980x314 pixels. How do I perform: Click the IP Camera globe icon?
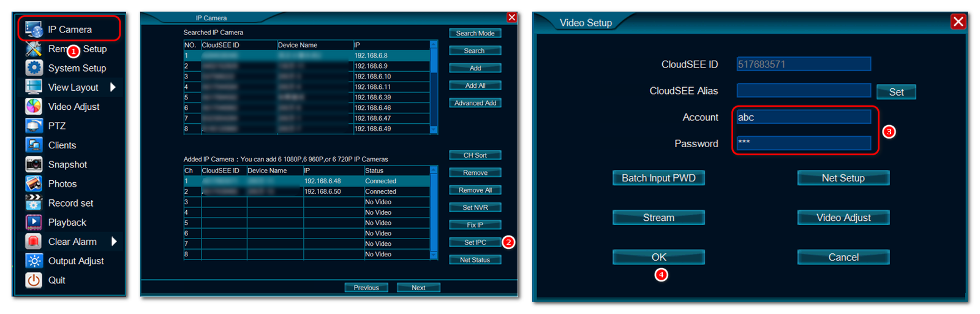34,29
